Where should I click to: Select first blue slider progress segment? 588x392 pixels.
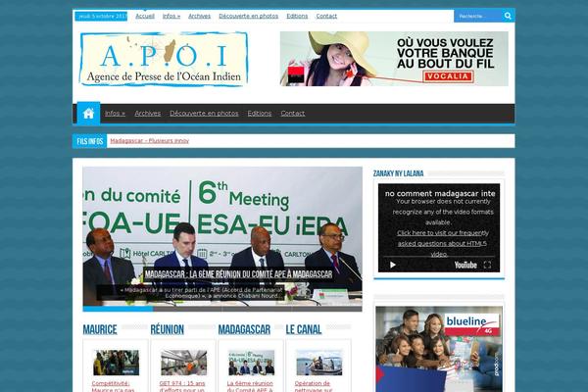(118, 309)
